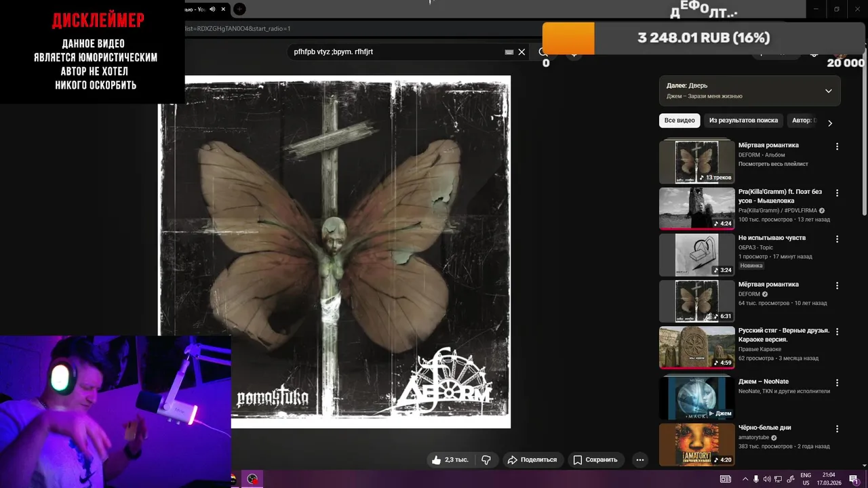
Task: Open the touch keyboard taskbar icon
Action: pos(725,479)
